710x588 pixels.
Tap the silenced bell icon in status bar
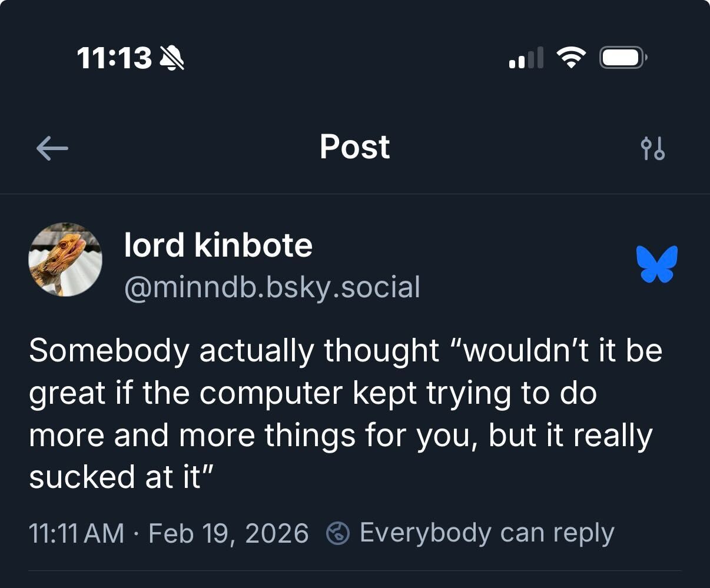point(172,58)
